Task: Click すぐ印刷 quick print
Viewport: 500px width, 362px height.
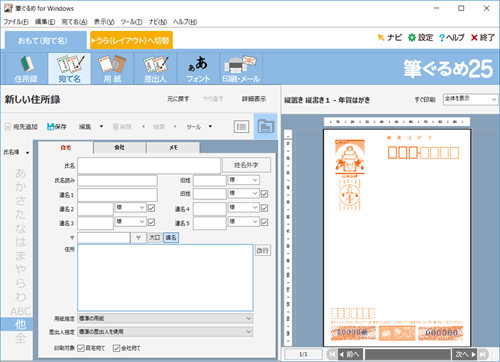Action: 425,99
